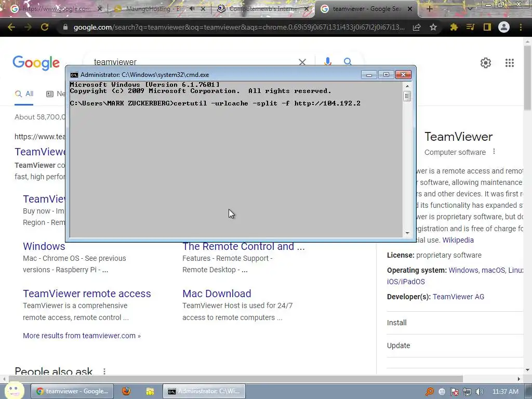Click the TeamViewer AG developer link
The width and height of the screenshot is (532, 399).
tap(458, 297)
